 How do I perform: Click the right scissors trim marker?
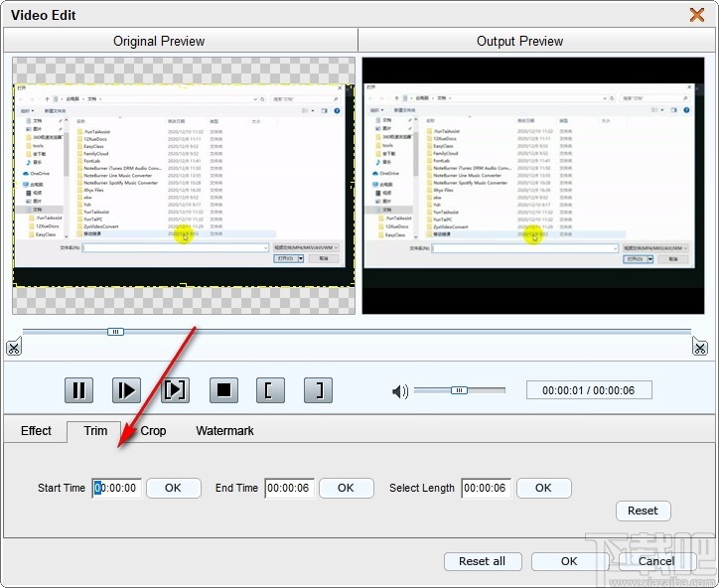click(x=700, y=347)
